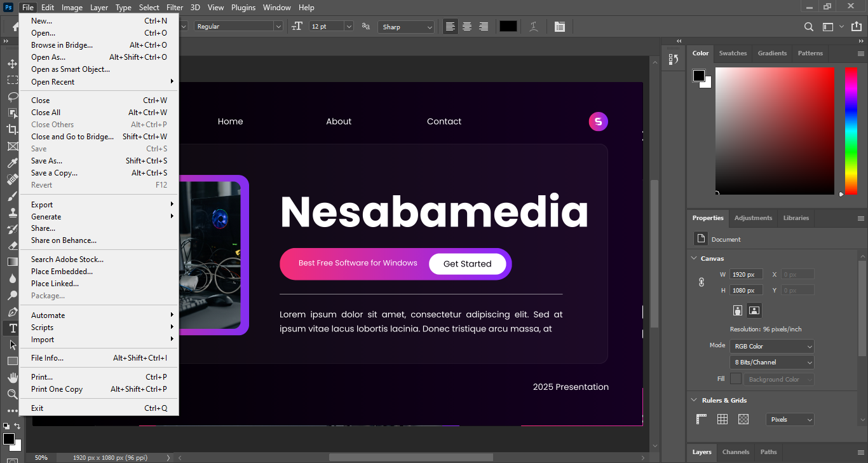
Task: Click the rainbow hue slider
Action: [x=851, y=130]
